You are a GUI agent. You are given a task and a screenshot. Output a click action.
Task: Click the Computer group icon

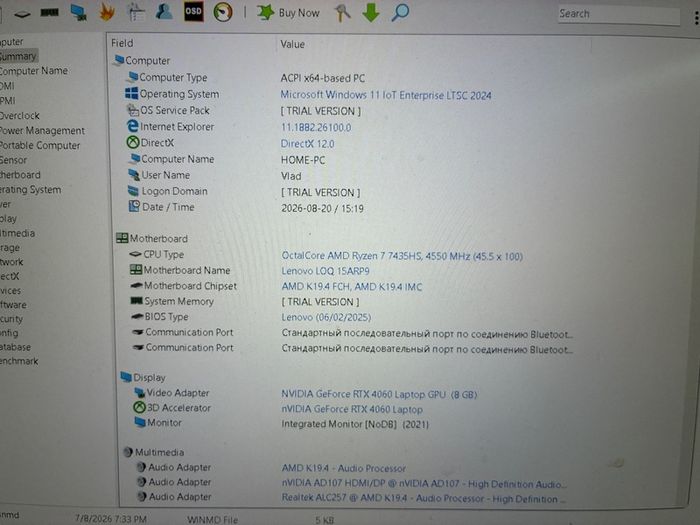click(x=118, y=60)
